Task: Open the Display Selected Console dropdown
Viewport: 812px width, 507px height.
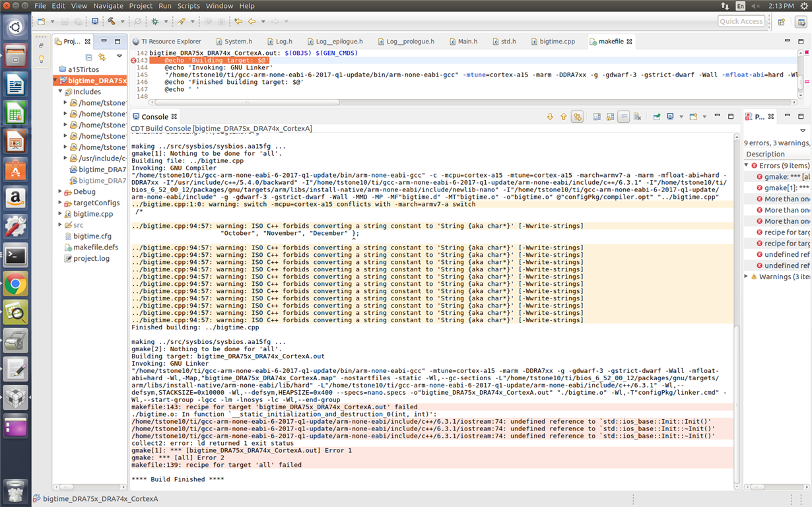Action: [680, 117]
